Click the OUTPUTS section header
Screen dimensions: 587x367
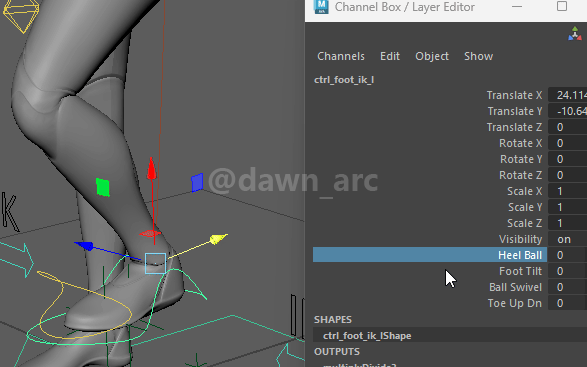click(337, 352)
